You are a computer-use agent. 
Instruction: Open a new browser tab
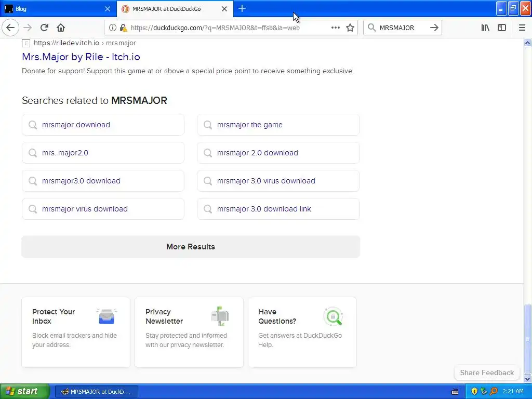tap(242, 8)
